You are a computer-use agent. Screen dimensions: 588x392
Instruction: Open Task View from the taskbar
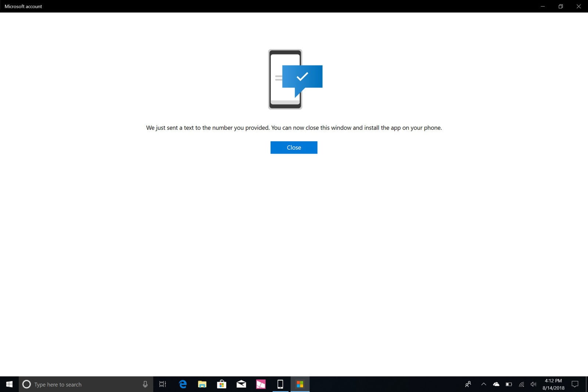point(162,384)
